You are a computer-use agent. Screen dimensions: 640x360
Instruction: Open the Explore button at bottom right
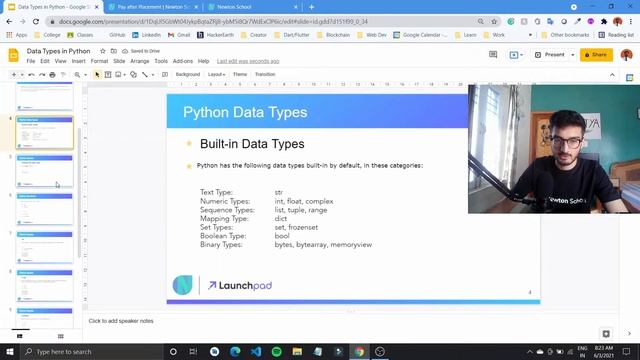coord(606,334)
